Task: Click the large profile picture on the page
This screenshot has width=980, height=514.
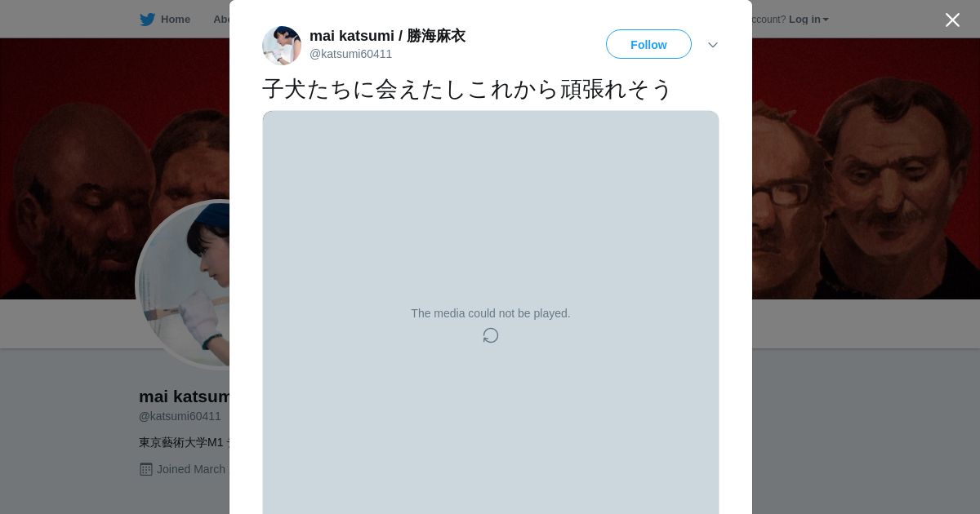Action: tap(184, 285)
